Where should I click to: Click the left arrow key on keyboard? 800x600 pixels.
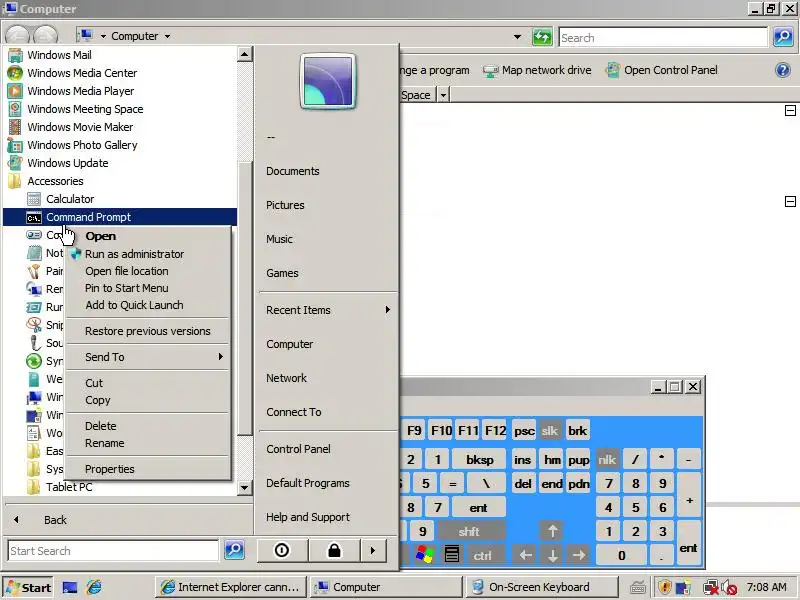pyautogui.click(x=526, y=555)
